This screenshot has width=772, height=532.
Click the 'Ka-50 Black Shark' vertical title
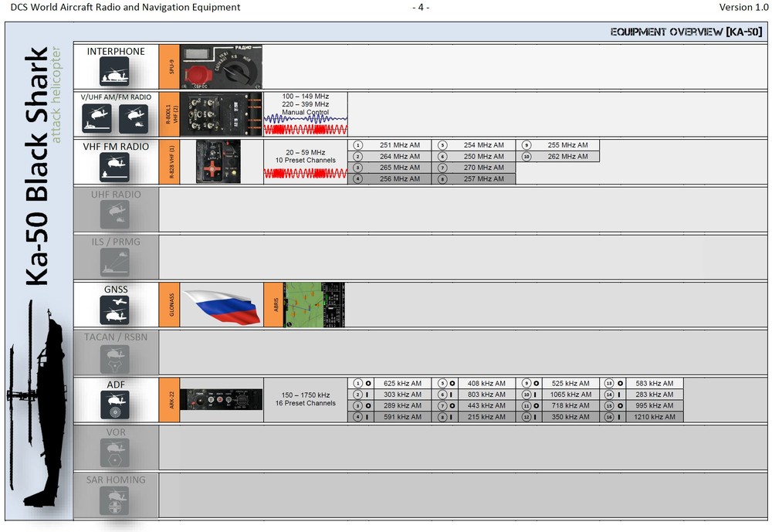[x=37, y=166]
